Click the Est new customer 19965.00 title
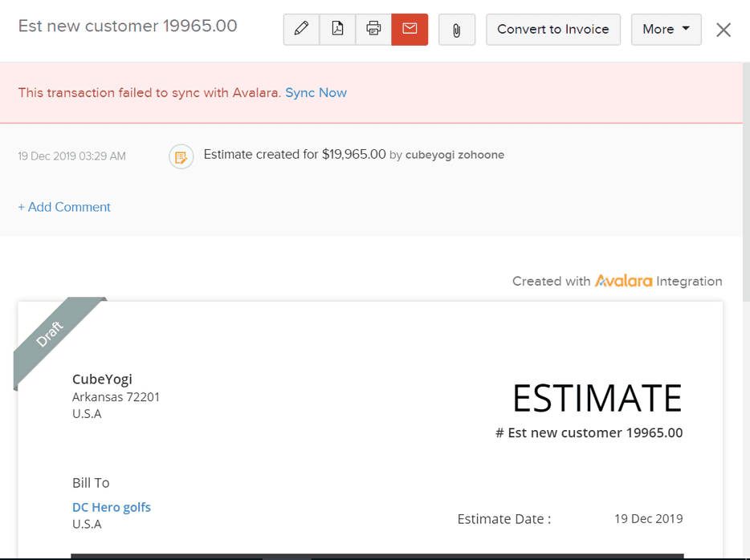The width and height of the screenshot is (750, 560). click(128, 26)
